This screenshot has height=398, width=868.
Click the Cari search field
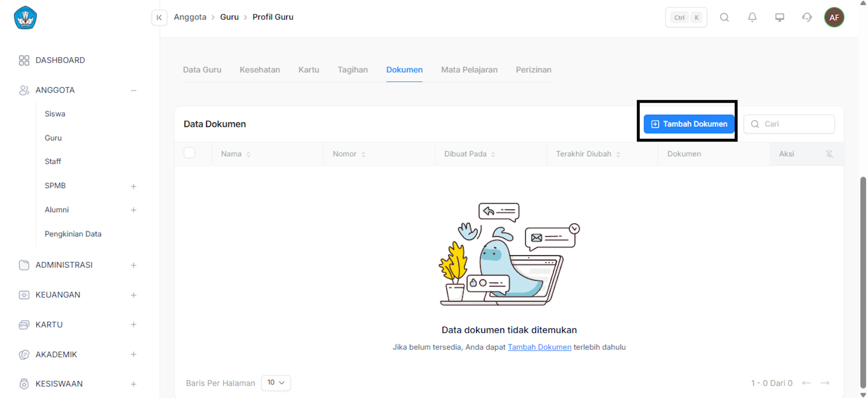click(x=789, y=124)
